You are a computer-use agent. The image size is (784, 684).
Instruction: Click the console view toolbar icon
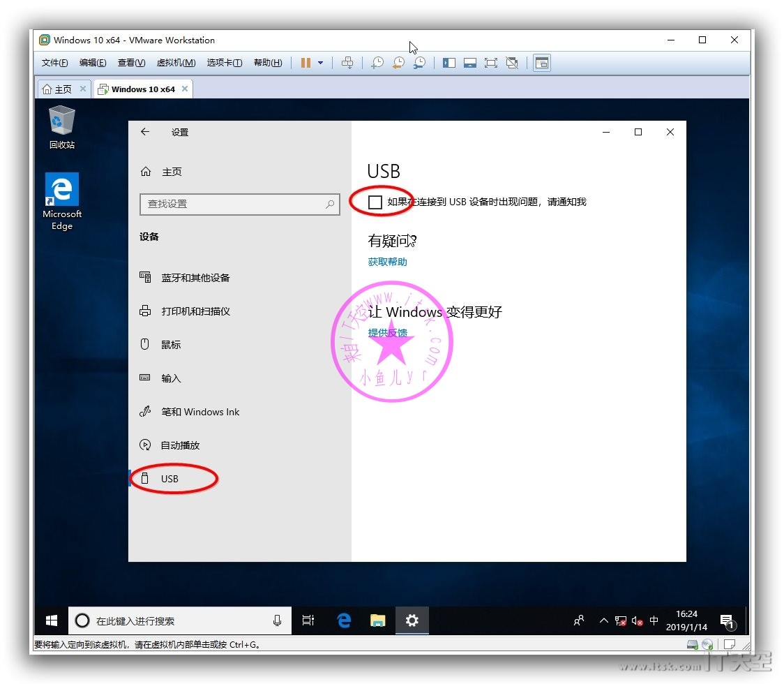(542, 63)
